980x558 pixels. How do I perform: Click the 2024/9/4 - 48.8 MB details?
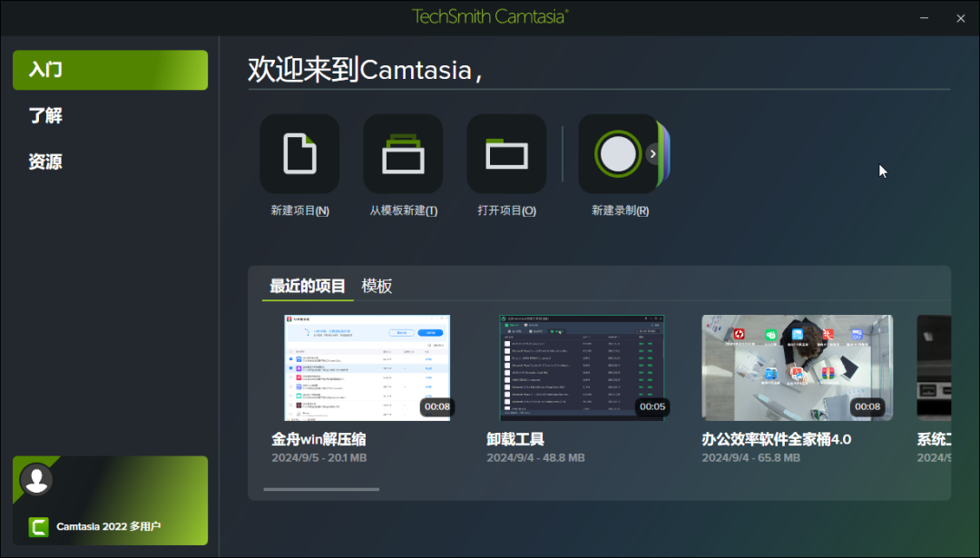[535, 458]
